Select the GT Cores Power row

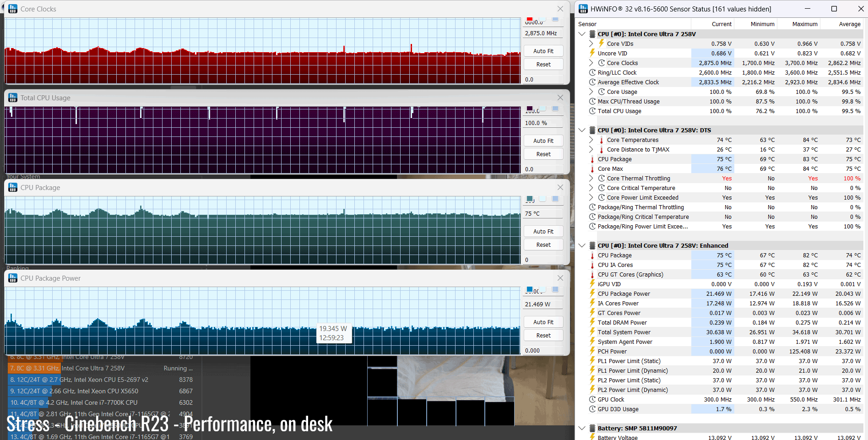[720, 313]
